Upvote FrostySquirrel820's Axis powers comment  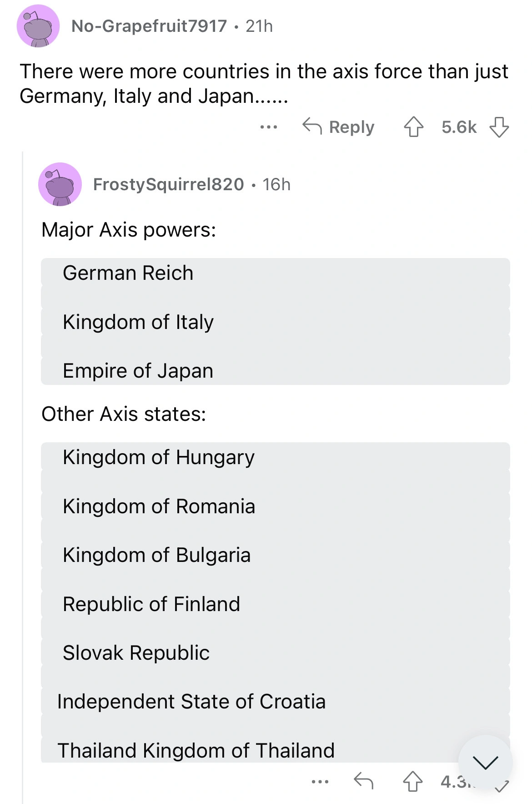(413, 781)
